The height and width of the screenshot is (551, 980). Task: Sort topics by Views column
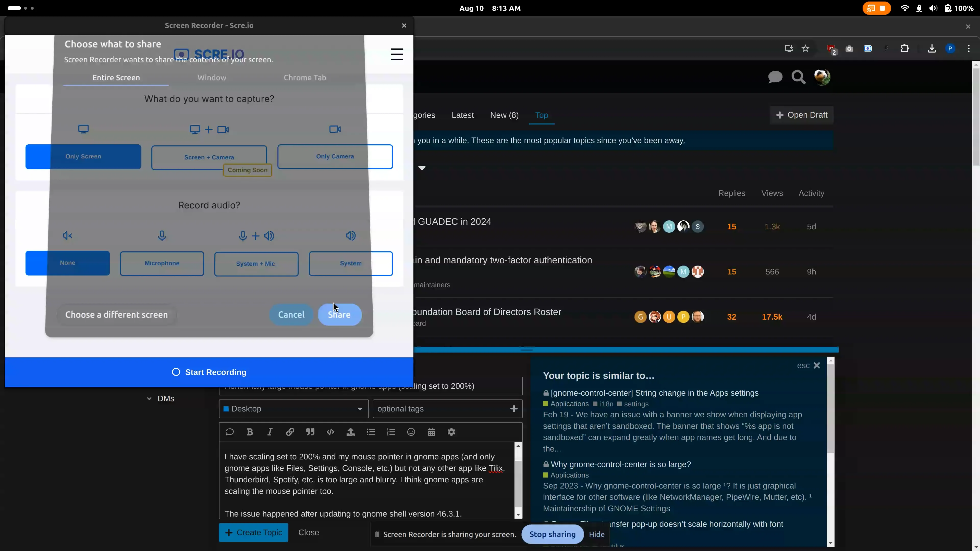point(772,193)
